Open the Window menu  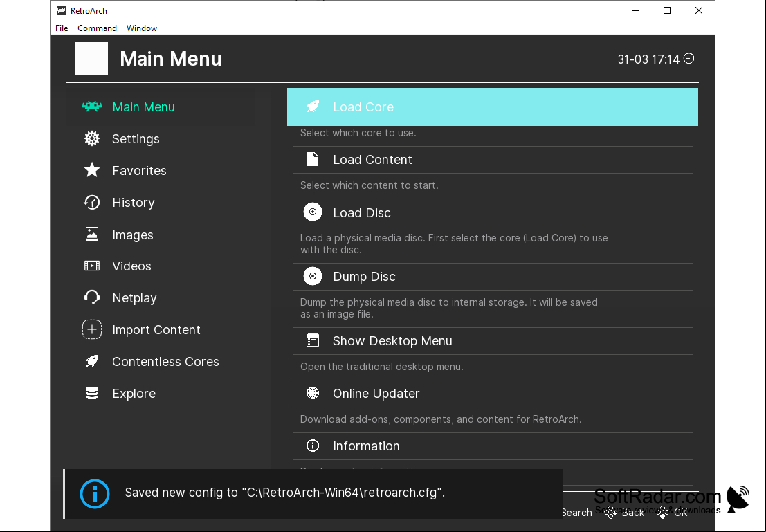point(142,28)
